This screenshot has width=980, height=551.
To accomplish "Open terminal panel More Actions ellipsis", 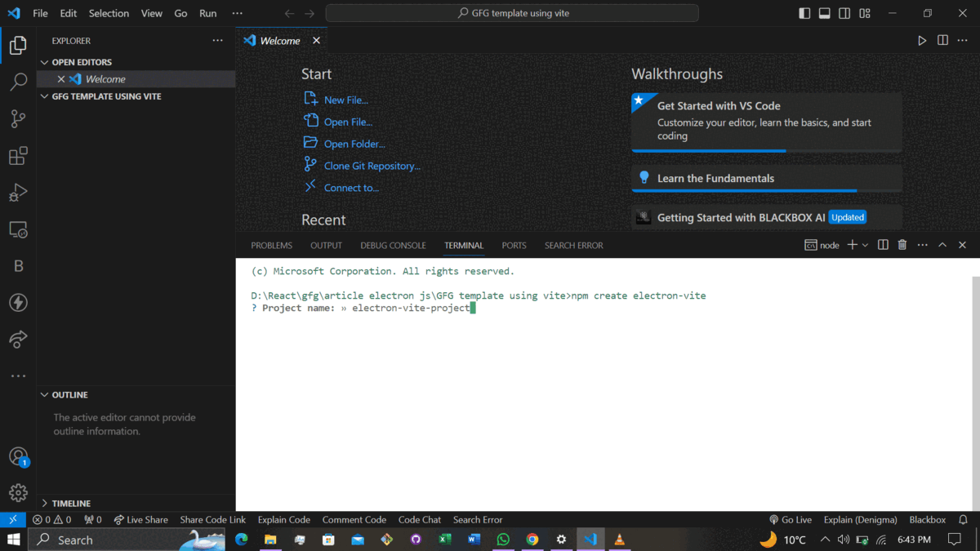I will [922, 245].
